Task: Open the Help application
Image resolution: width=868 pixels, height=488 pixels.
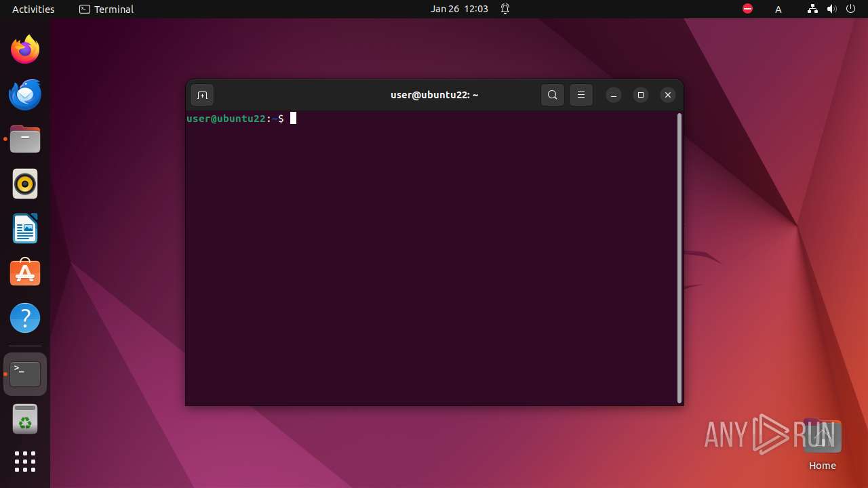Action: [25, 318]
